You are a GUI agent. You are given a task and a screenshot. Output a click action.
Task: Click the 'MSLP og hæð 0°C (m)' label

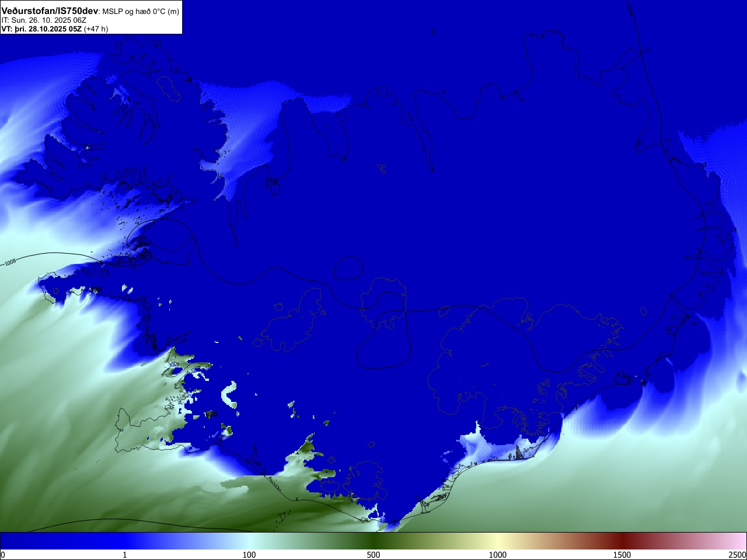coord(141,12)
